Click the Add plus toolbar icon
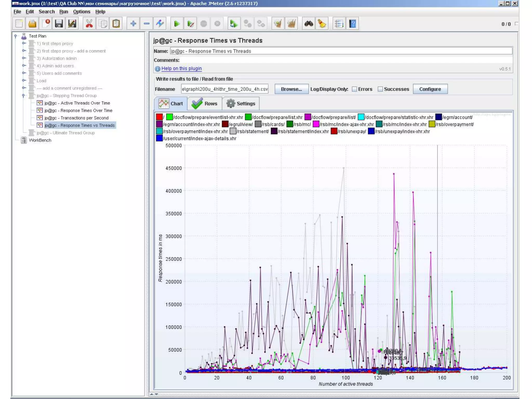Image resolution: width=532 pixels, height=399 pixels. (x=133, y=24)
